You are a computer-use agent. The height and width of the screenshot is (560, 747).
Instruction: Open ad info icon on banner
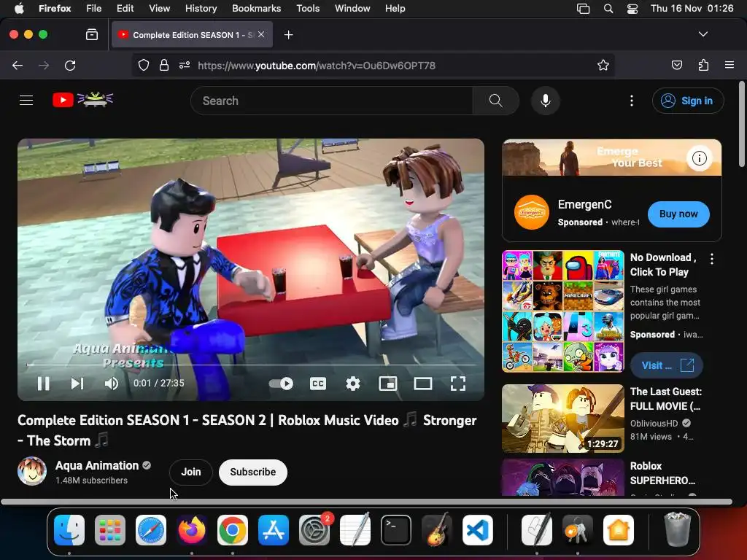pos(699,158)
